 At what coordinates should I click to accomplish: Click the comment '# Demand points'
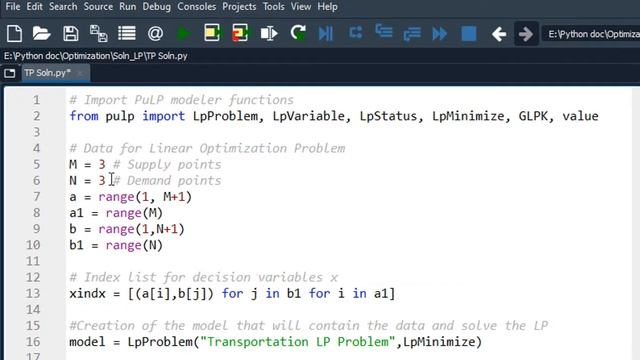[x=167, y=181]
